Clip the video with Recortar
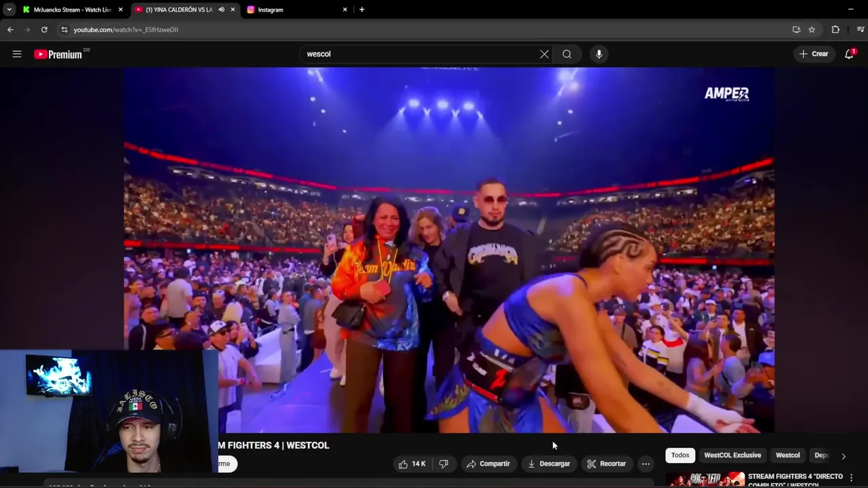This screenshot has height=488, width=868. pyautogui.click(x=606, y=464)
